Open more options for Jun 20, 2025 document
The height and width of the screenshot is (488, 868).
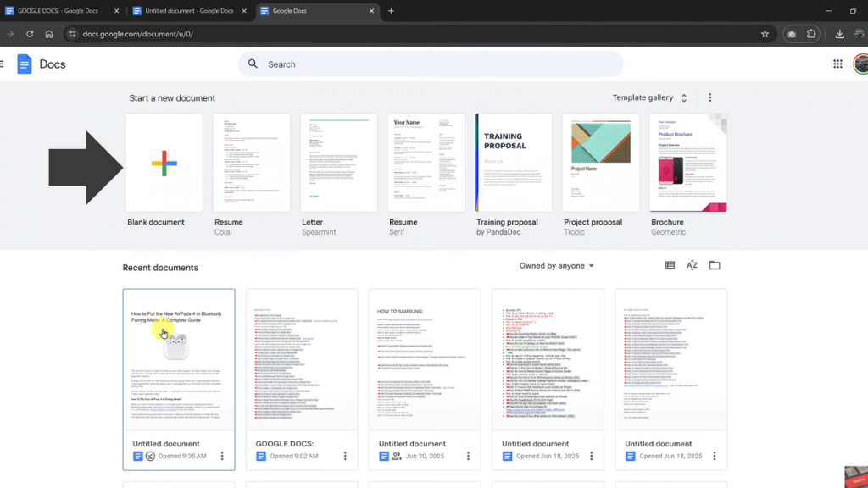pyautogui.click(x=468, y=456)
